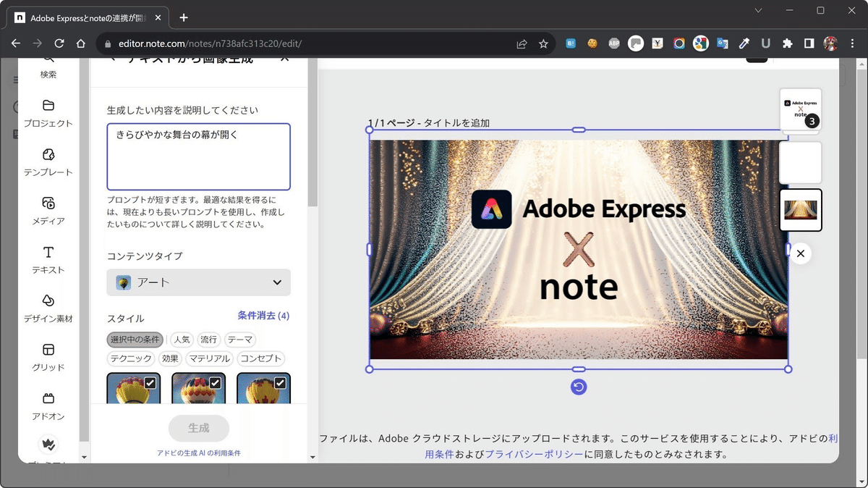
Task: Open the ABP adblock extension
Action: click(x=614, y=43)
